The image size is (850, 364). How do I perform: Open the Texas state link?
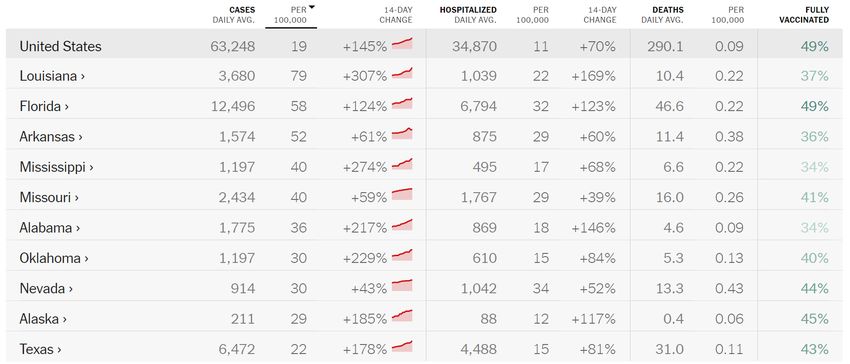pyautogui.click(x=40, y=350)
